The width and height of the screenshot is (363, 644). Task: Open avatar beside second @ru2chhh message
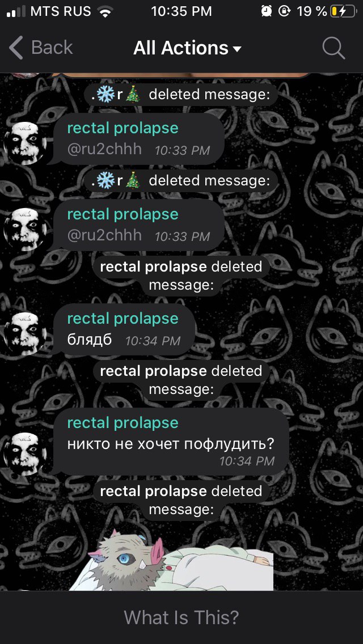pos(26,229)
